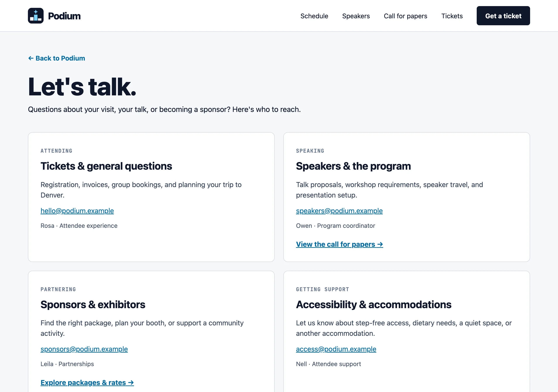Viewport: 558px width, 392px height.
Task: Click the Find the right package description
Action: tap(142, 328)
